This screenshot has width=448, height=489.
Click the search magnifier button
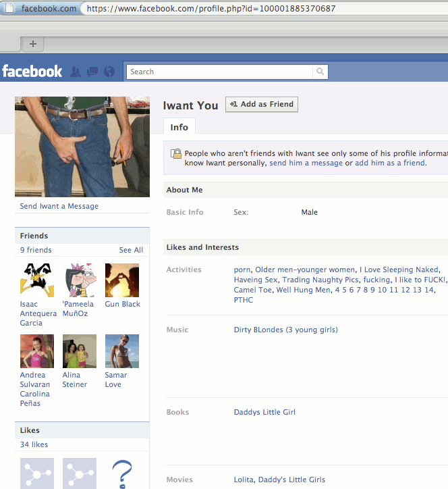point(320,72)
